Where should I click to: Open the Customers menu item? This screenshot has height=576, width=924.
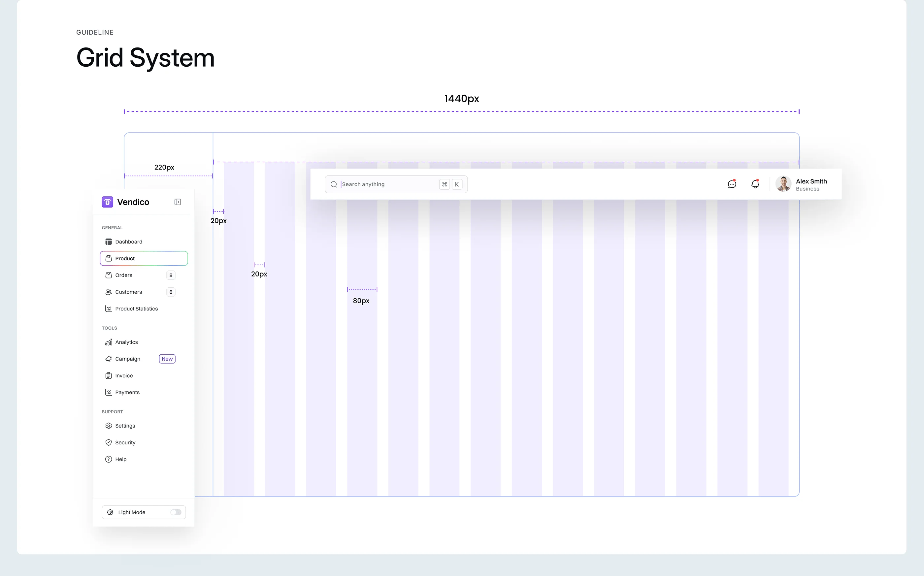(128, 292)
